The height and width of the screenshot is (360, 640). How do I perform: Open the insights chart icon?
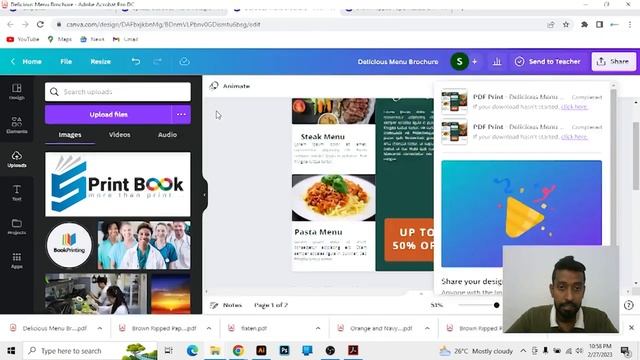497,62
